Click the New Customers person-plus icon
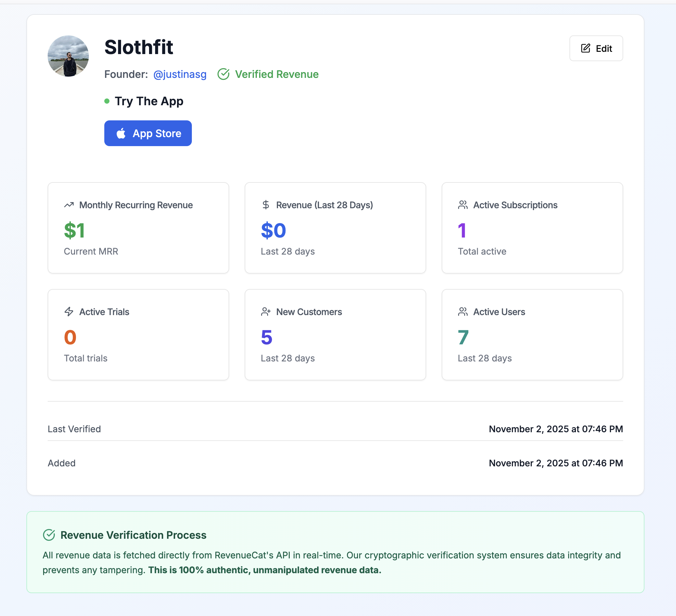 click(266, 312)
